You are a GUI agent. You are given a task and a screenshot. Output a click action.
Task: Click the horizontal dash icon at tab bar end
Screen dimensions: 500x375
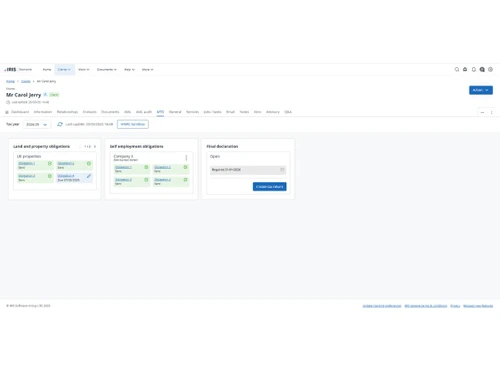pyautogui.click(x=482, y=112)
